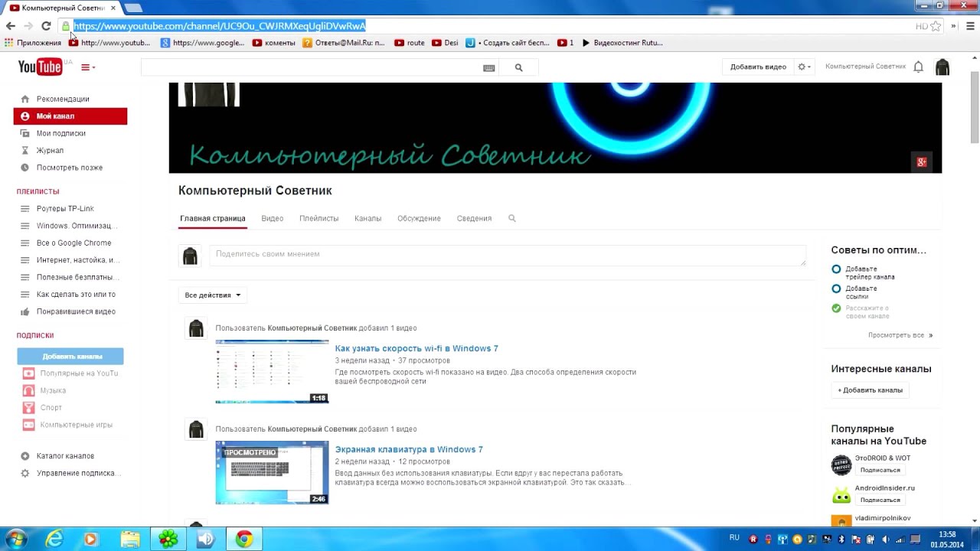Switch to Главная страница tab

click(212, 218)
